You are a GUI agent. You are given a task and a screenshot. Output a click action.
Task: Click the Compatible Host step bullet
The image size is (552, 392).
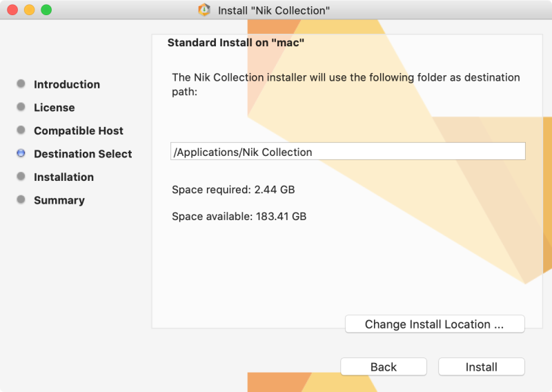(21, 130)
